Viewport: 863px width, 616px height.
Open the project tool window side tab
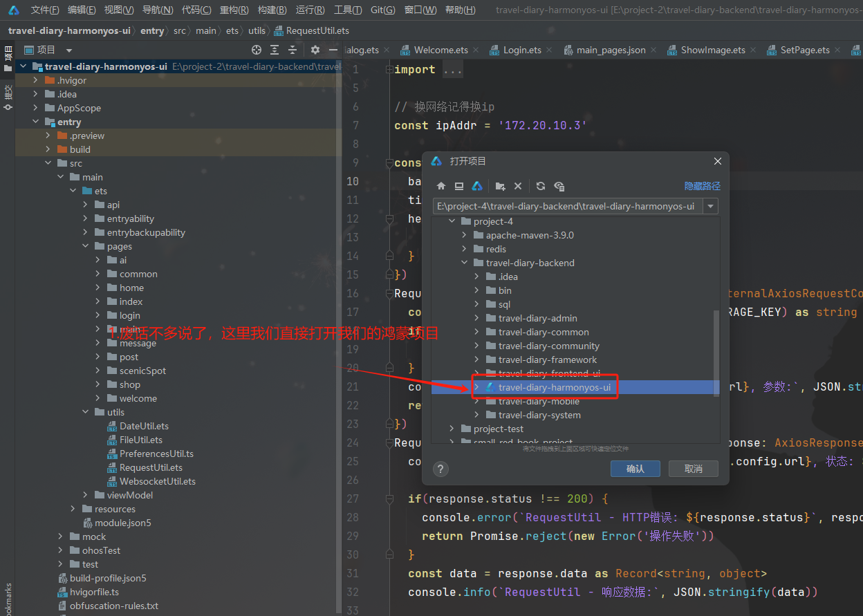(x=8, y=57)
